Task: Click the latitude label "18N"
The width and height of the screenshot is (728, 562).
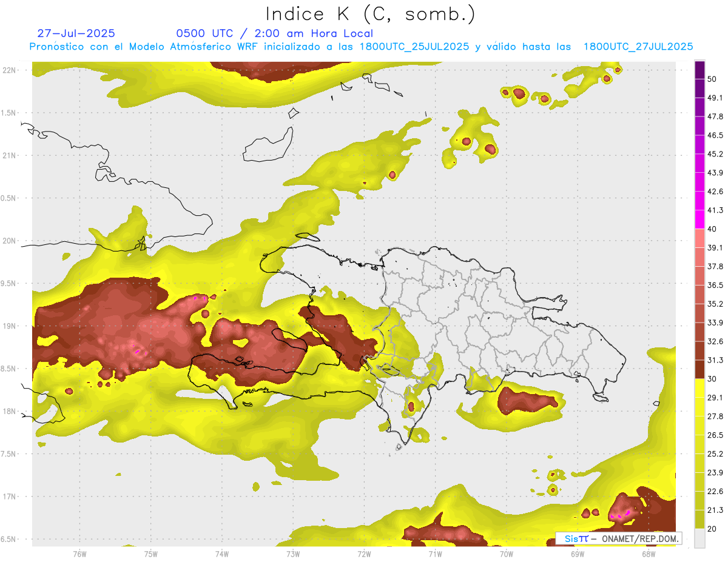Action: point(10,412)
